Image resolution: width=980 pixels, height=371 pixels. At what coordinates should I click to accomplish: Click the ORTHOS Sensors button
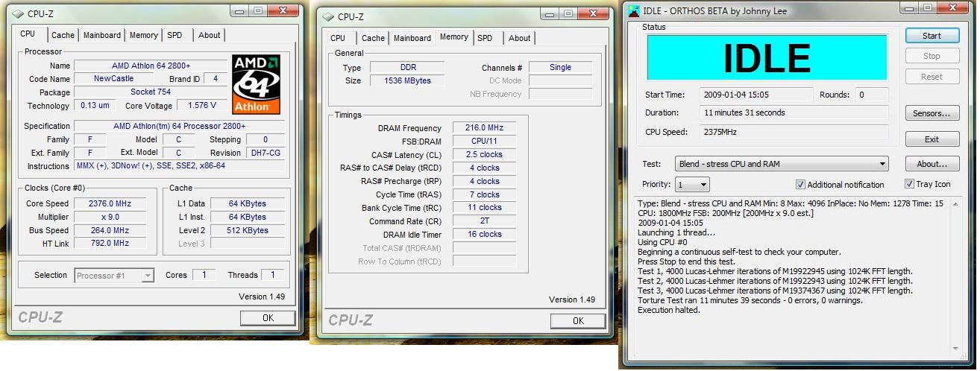pyautogui.click(x=932, y=113)
